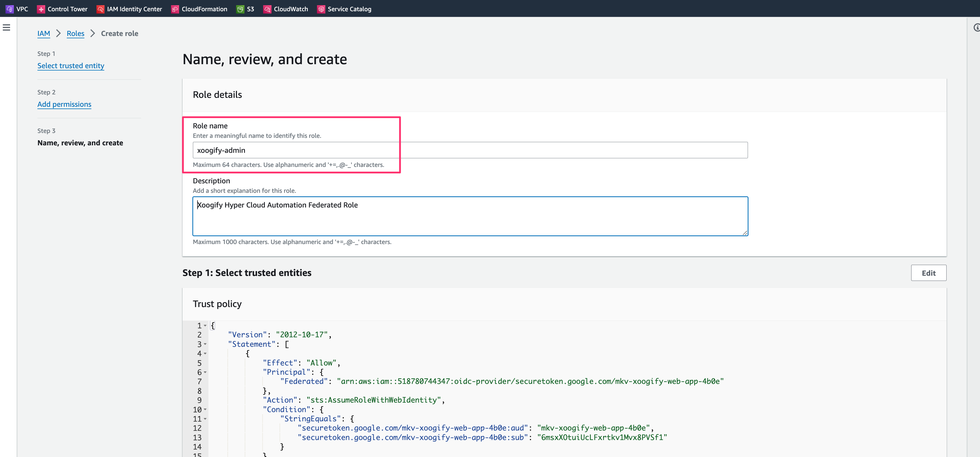Open the S3 bucket icon shortcut

[x=240, y=9]
